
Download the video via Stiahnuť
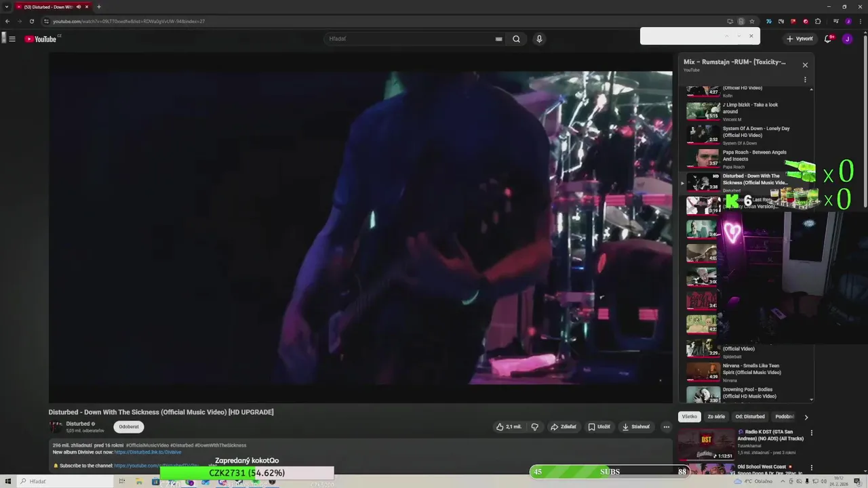pos(635,427)
